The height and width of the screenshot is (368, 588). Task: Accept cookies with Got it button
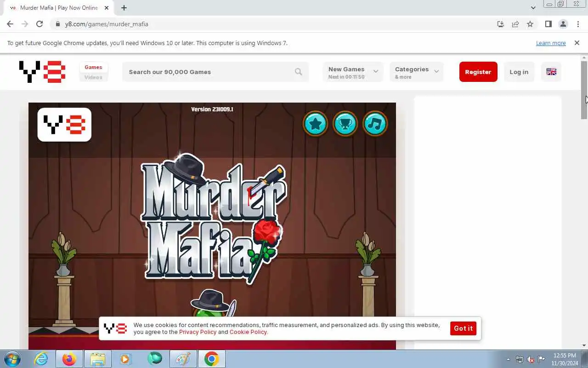pos(463,328)
